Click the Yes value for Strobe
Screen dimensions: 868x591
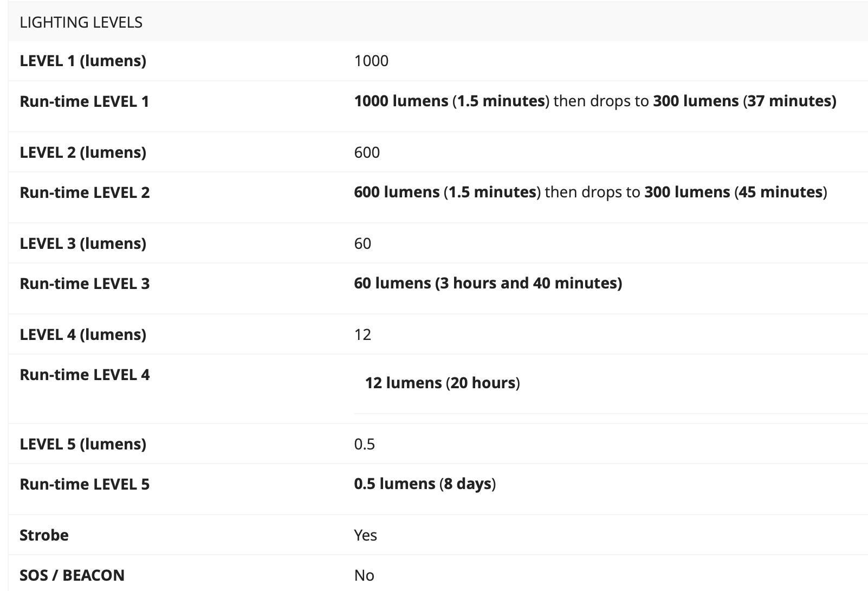click(x=365, y=535)
